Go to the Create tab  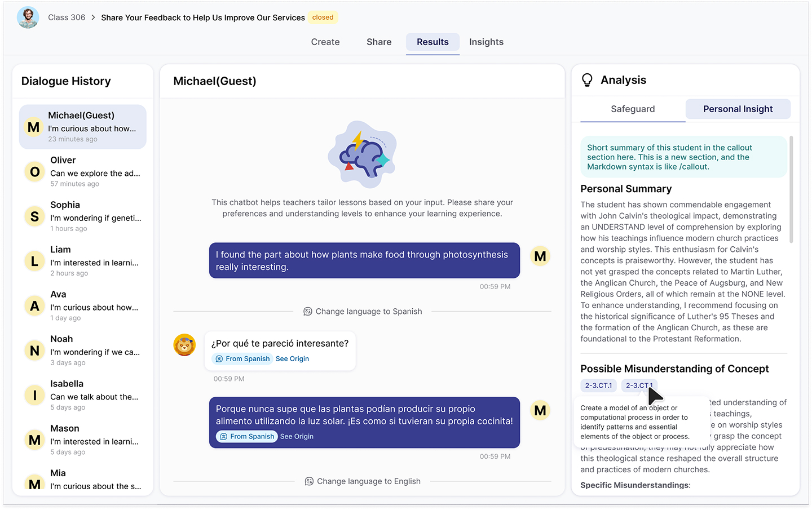click(x=325, y=42)
